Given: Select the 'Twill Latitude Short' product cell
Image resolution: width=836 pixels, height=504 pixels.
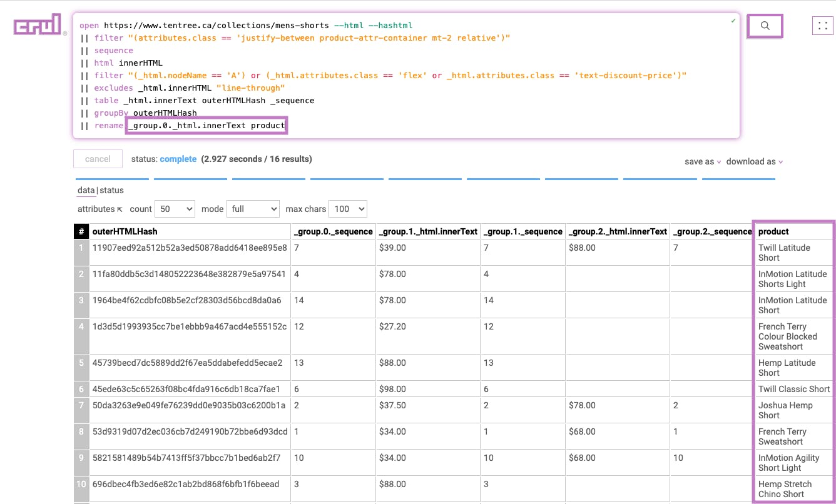Looking at the screenshot, I should pos(794,253).
